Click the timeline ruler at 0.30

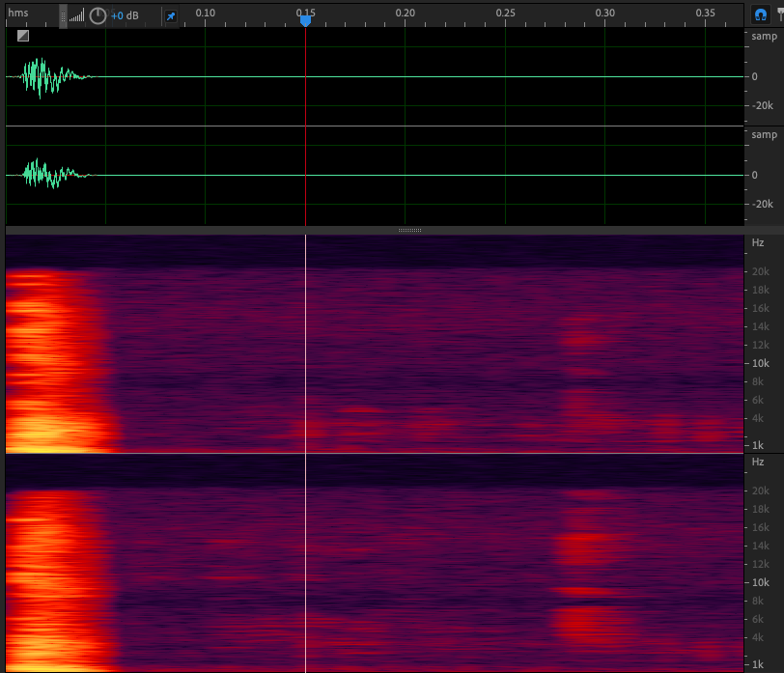pos(605,14)
